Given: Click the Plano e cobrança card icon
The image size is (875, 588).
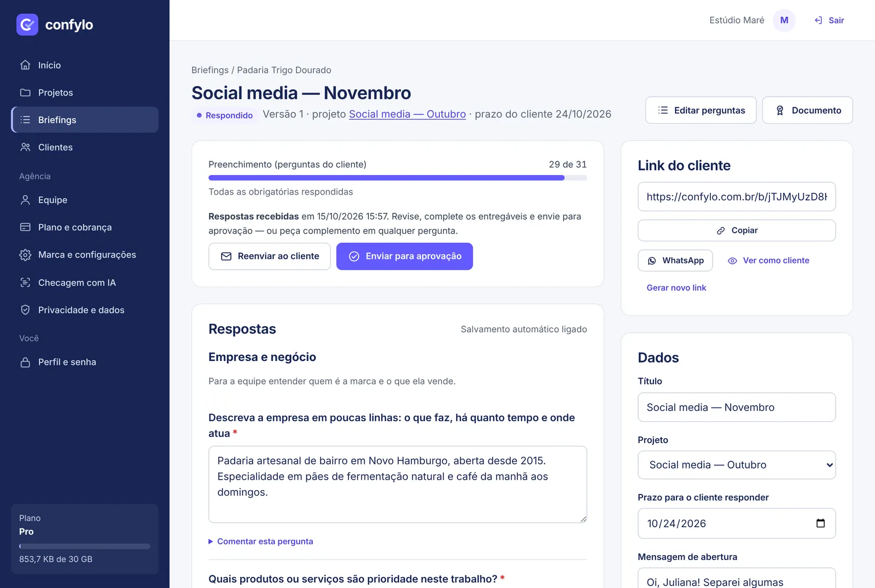Looking at the screenshot, I should tap(25, 228).
